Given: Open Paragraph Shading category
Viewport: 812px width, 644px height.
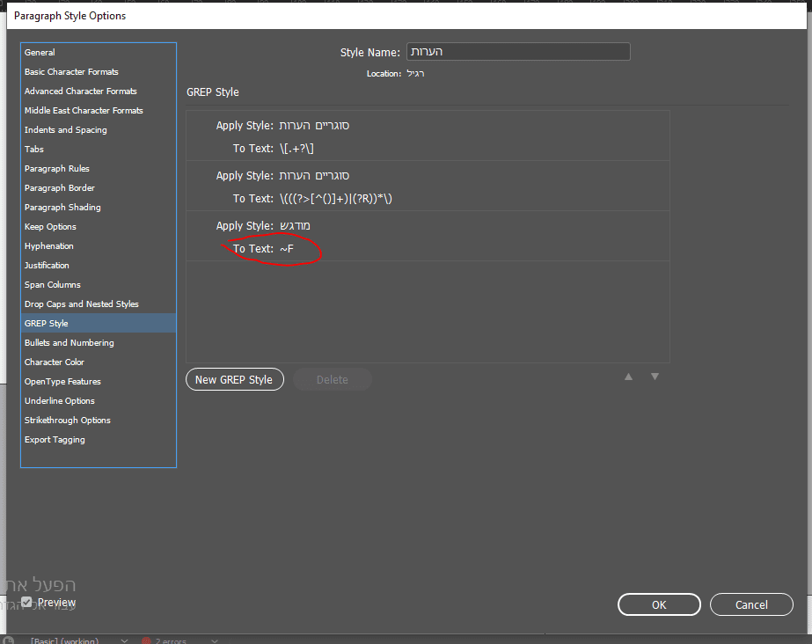Looking at the screenshot, I should coord(99,207).
